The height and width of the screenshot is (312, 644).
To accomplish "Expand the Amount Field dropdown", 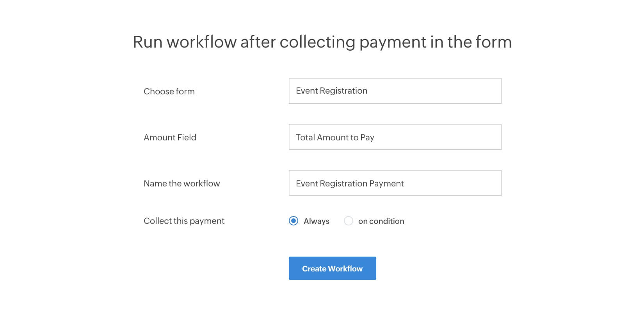I will 395,137.
